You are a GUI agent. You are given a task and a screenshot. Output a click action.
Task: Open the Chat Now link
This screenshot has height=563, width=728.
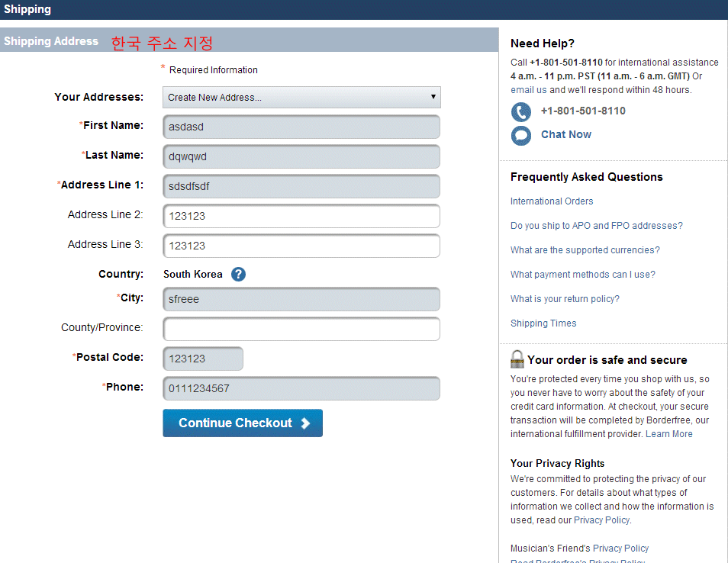[x=565, y=134]
